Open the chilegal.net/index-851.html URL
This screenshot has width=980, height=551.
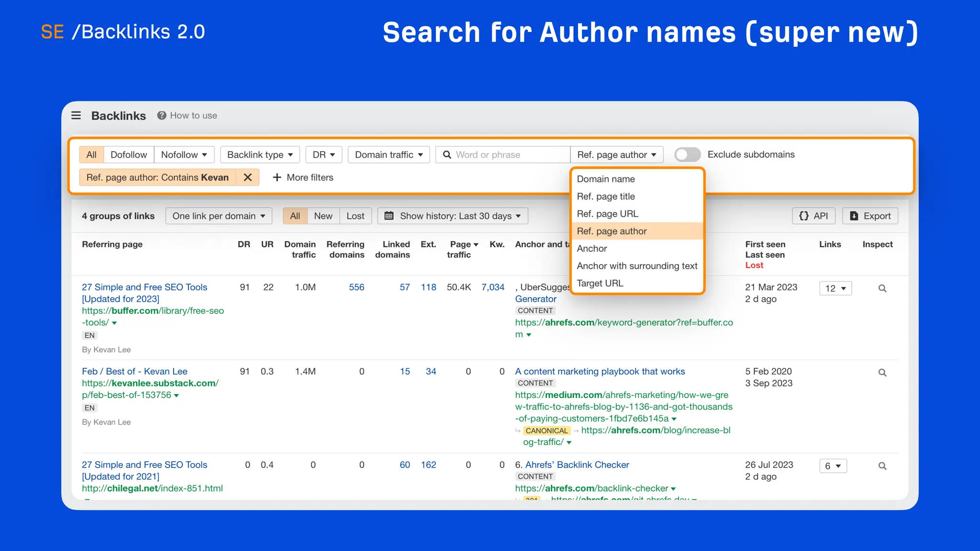pyautogui.click(x=152, y=488)
